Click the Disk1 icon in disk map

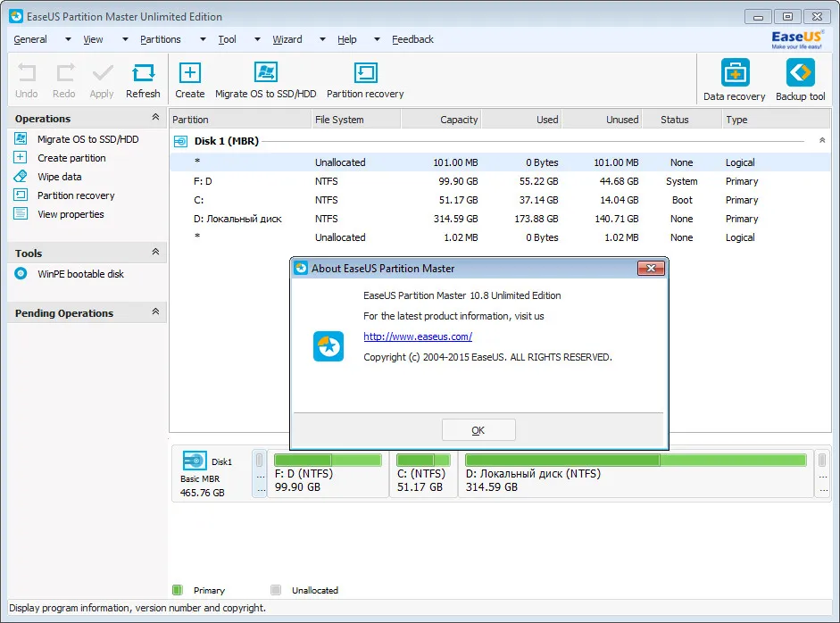(195, 461)
